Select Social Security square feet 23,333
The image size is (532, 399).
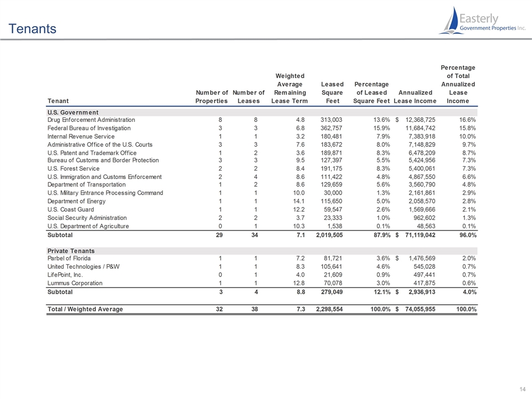333,218
